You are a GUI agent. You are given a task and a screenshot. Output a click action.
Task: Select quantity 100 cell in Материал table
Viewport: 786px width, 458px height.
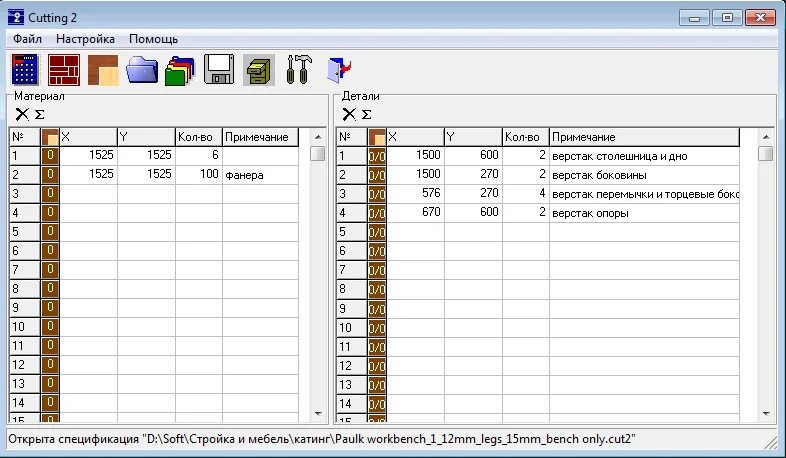[199, 174]
